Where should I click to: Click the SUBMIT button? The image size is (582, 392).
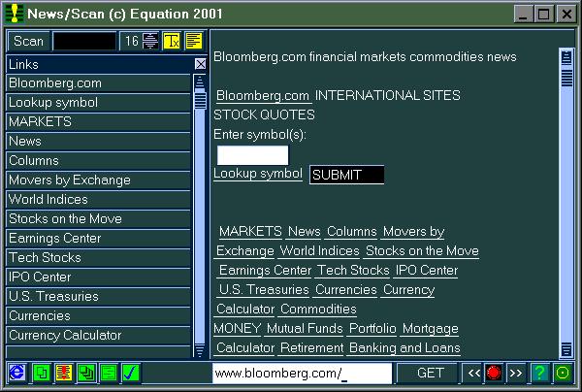click(x=346, y=175)
